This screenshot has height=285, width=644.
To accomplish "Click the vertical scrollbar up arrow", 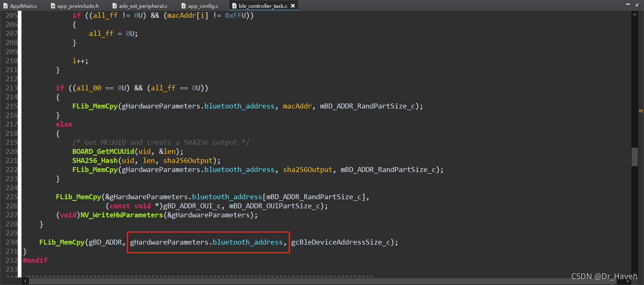I will tap(635, 15).
